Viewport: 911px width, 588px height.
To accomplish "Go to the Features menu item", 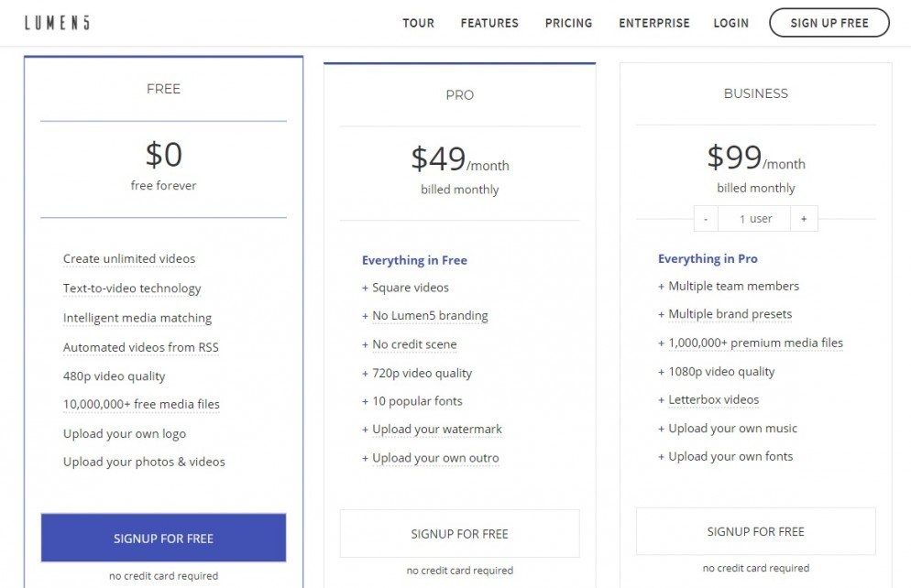I will click(x=489, y=23).
